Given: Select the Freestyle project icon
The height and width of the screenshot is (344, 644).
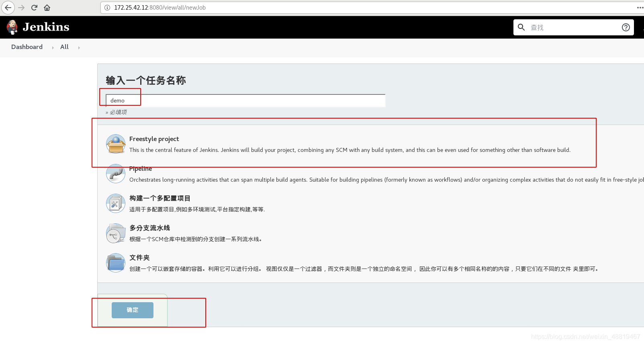Looking at the screenshot, I should point(116,144).
